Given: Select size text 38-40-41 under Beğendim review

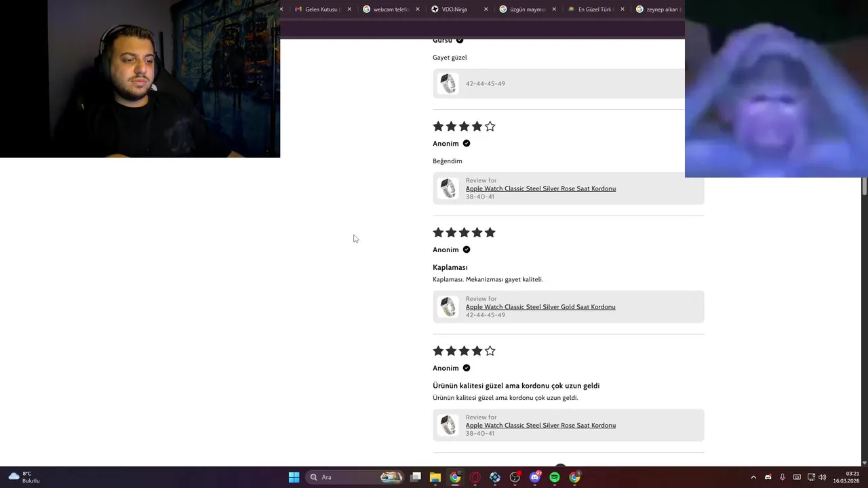Looking at the screenshot, I should point(480,197).
